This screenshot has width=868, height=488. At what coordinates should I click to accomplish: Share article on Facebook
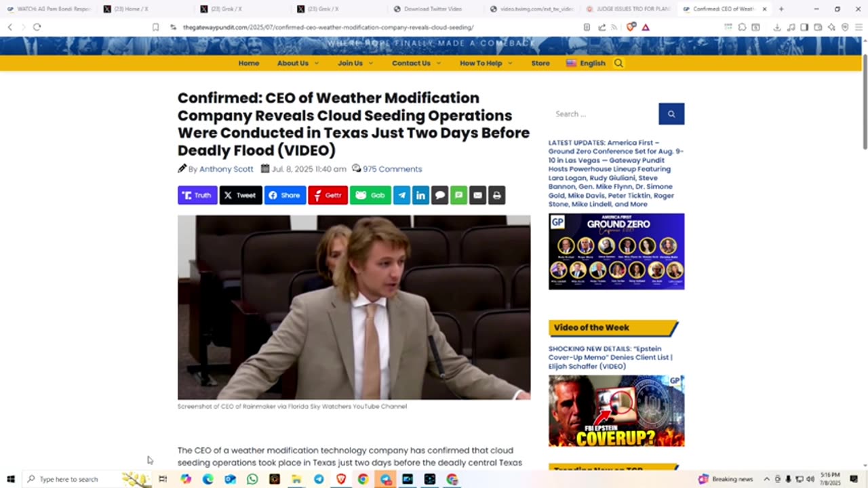click(285, 195)
